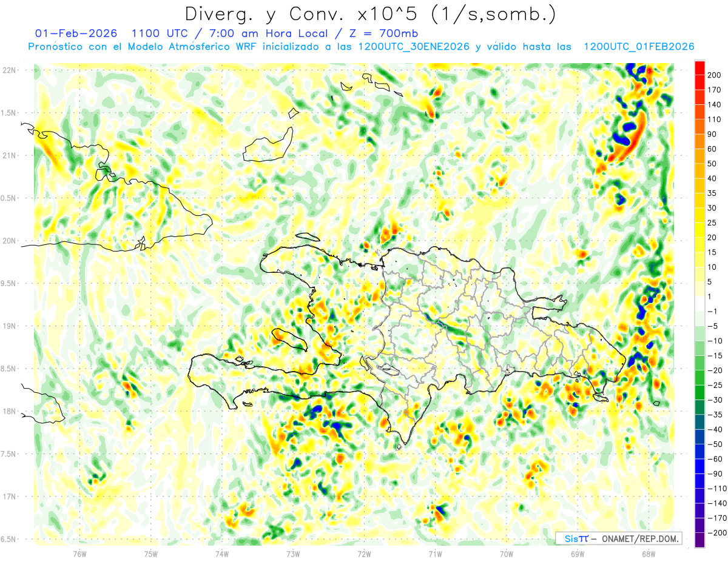The height and width of the screenshot is (562, 728).
Task: Click the '73W' longitude label
Action: click(293, 554)
